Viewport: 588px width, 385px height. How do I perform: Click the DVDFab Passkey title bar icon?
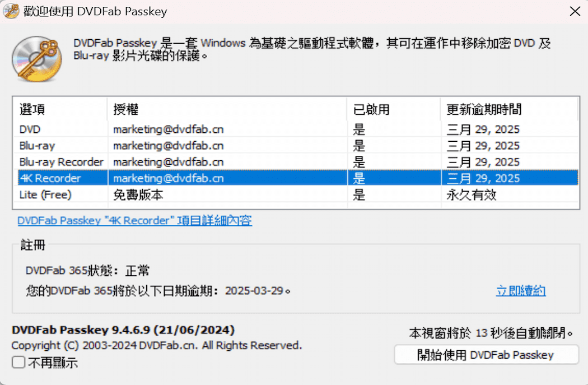tap(11, 11)
